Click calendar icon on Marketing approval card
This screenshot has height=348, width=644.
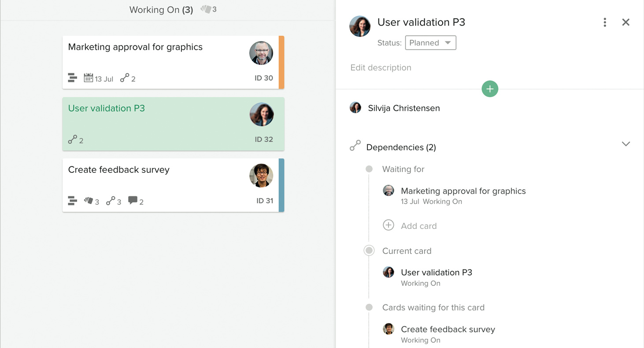tap(89, 78)
